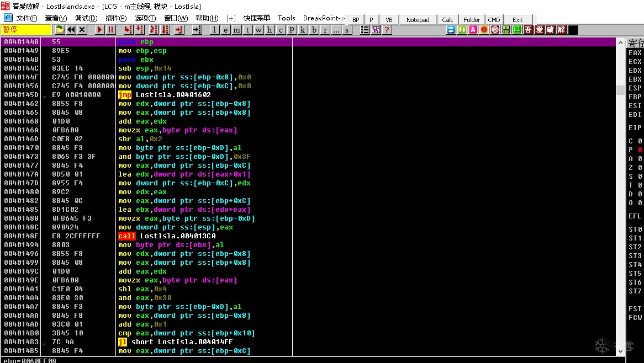
Task: Open the 插件(P) menu
Action: click(116, 18)
